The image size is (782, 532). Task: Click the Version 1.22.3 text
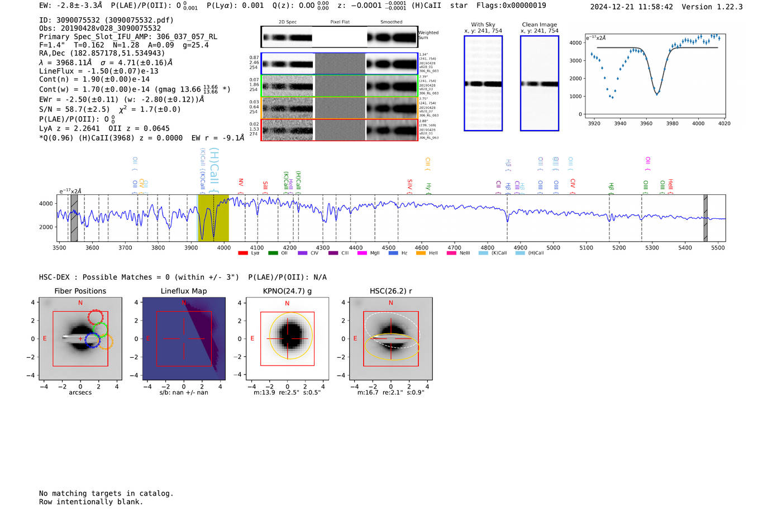pyautogui.click(x=712, y=7)
